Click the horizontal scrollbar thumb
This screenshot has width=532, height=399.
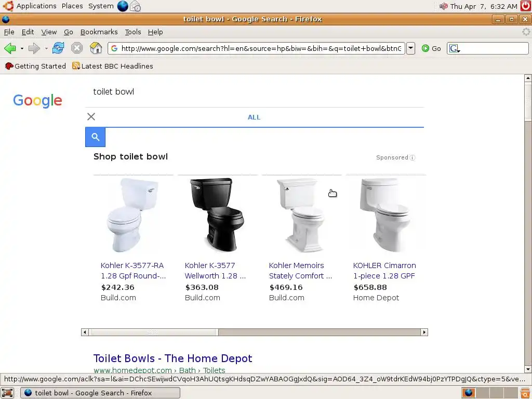coord(153,332)
